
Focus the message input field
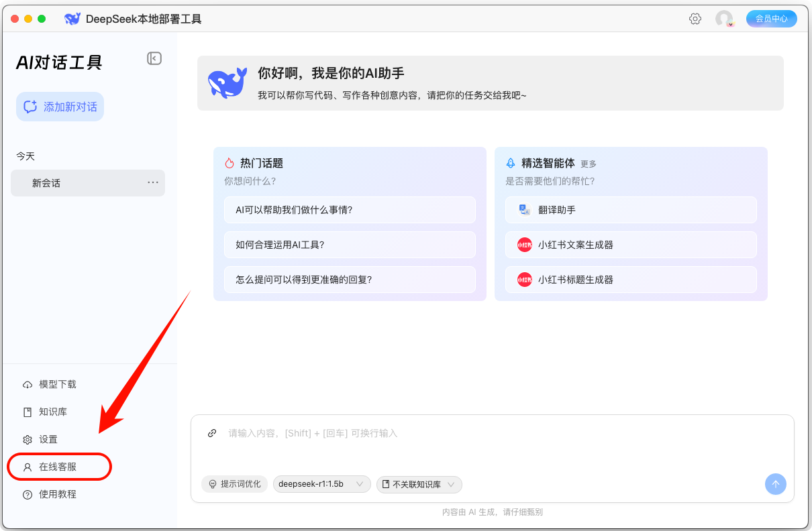(493, 434)
